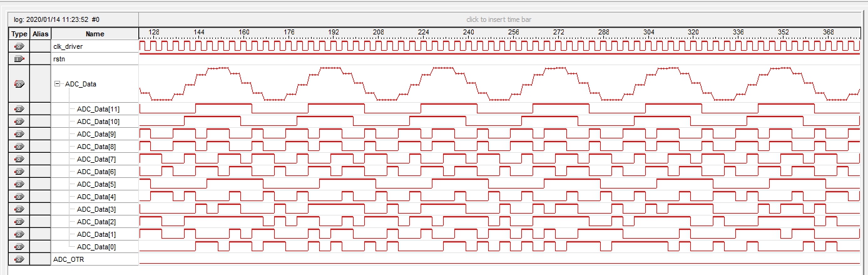868x275 pixels.
Task: Click the type icon for ADC_Data[0]
Action: click(19, 247)
